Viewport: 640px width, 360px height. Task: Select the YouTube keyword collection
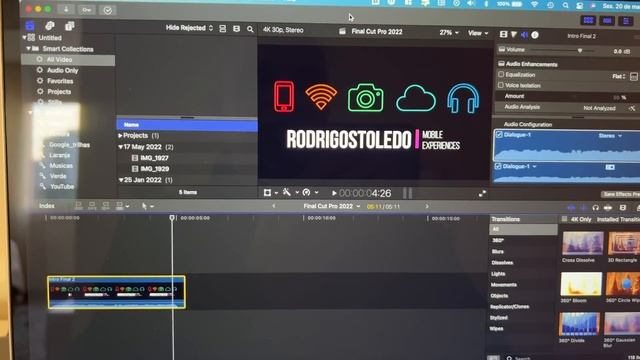point(62,187)
